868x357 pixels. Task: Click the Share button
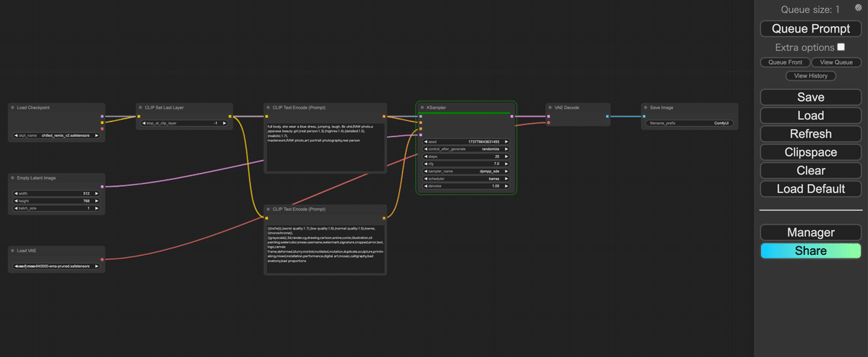811,251
